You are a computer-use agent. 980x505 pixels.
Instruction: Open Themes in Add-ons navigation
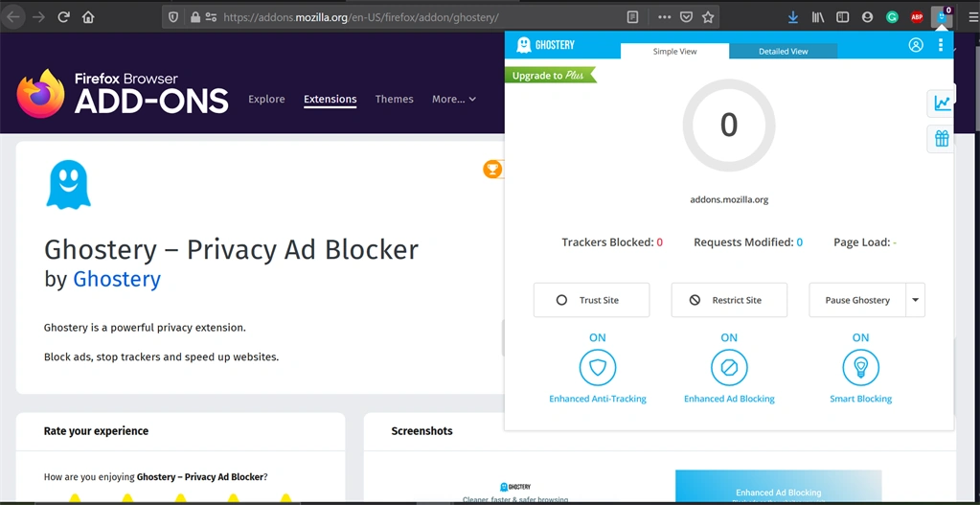pyautogui.click(x=395, y=100)
